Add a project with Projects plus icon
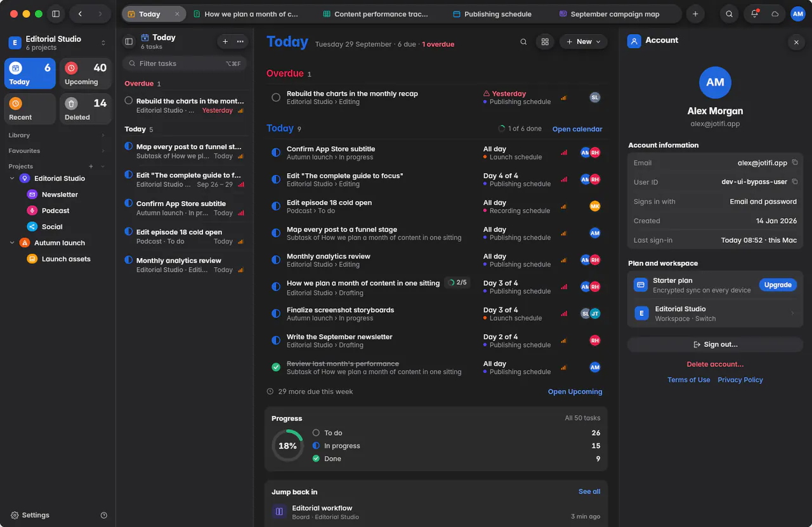 tap(91, 166)
